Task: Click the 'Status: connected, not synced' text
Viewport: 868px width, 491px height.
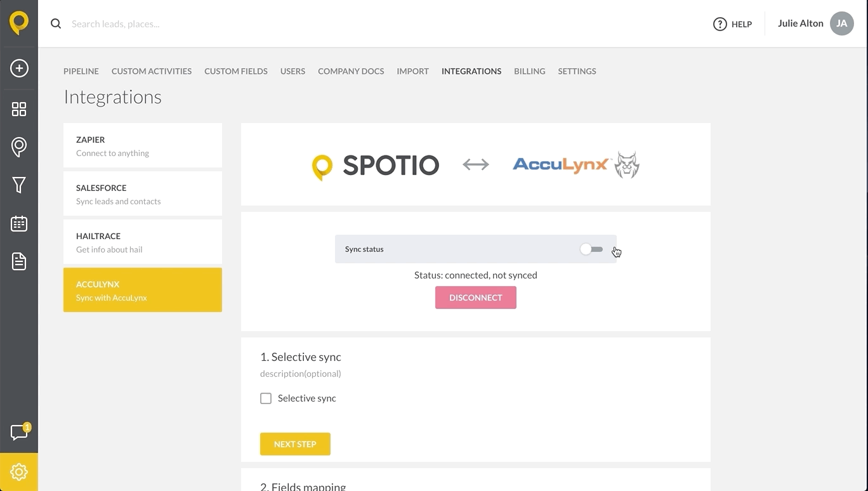Action: click(476, 275)
